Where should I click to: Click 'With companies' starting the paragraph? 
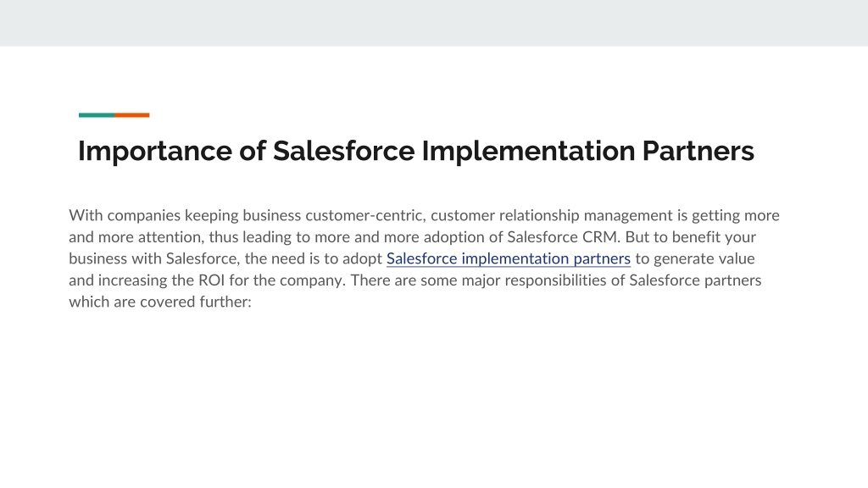(x=125, y=215)
